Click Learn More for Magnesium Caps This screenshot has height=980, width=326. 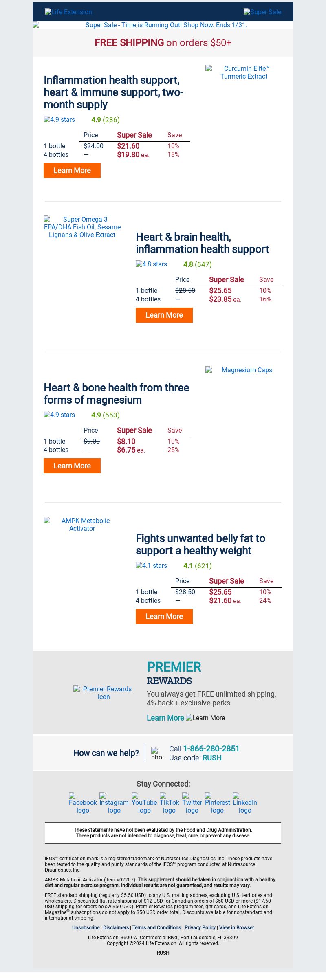[x=72, y=466]
